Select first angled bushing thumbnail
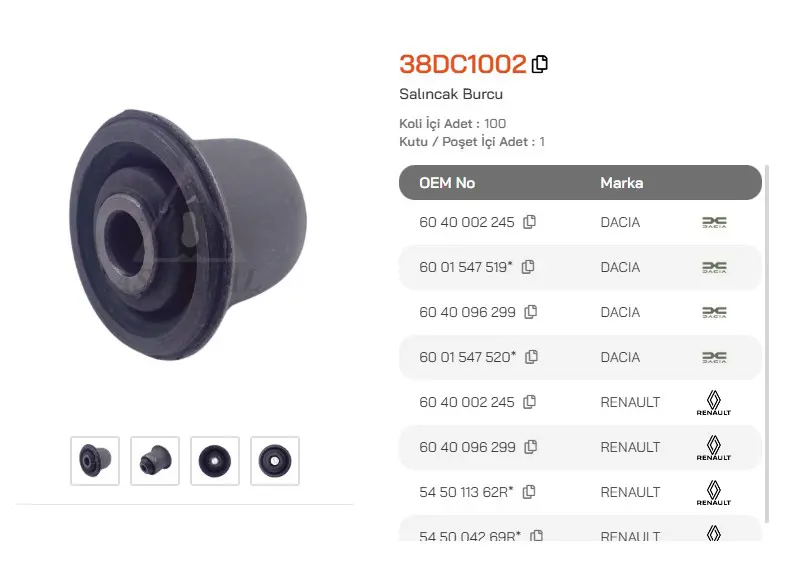Image resolution: width=789 pixels, height=566 pixels. pyautogui.click(x=95, y=461)
